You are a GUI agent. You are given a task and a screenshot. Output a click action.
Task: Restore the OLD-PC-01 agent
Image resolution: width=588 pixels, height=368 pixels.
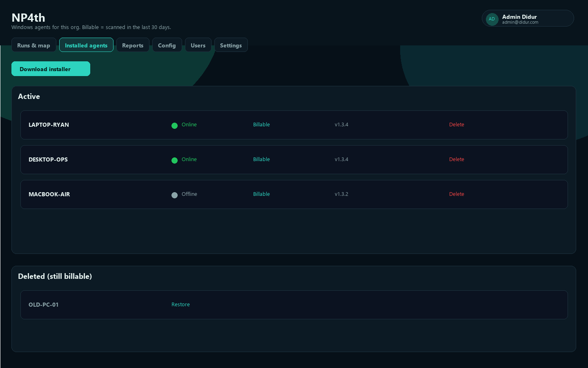coord(180,305)
